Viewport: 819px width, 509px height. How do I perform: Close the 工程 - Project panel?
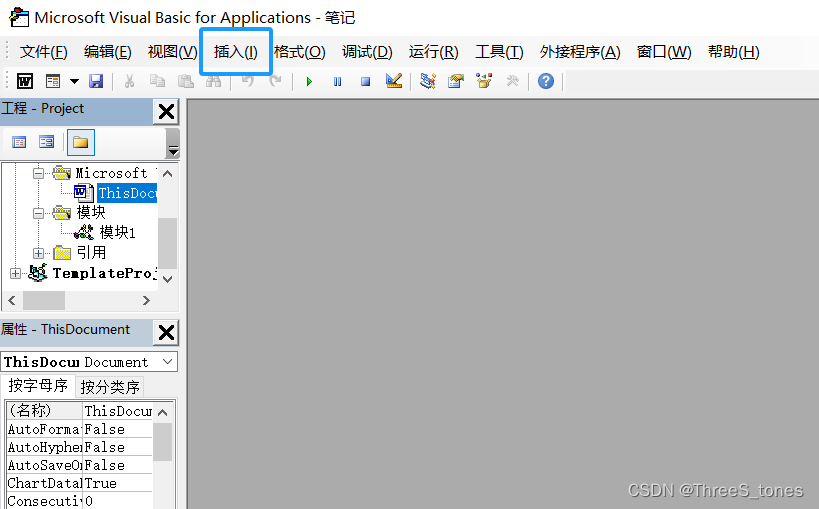click(x=166, y=111)
